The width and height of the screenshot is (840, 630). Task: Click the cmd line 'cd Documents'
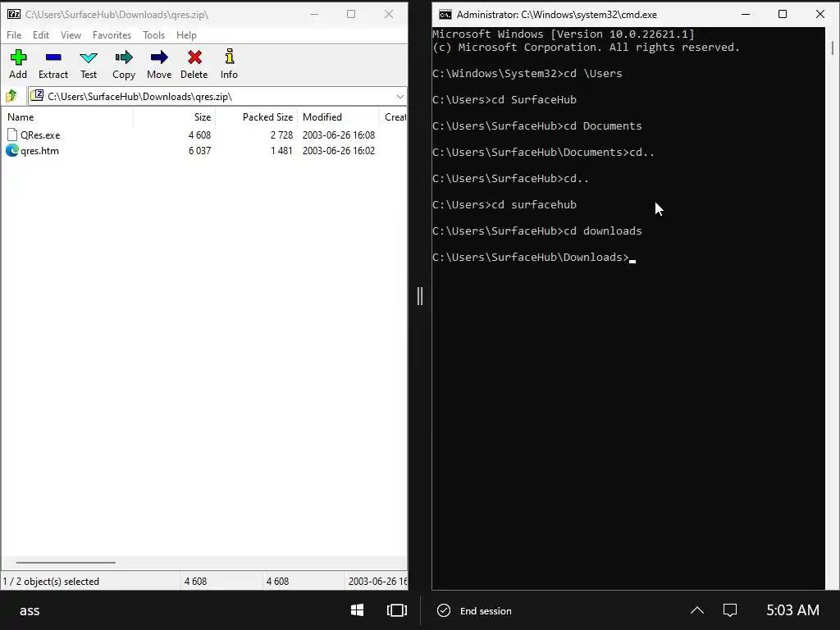click(x=603, y=126)
